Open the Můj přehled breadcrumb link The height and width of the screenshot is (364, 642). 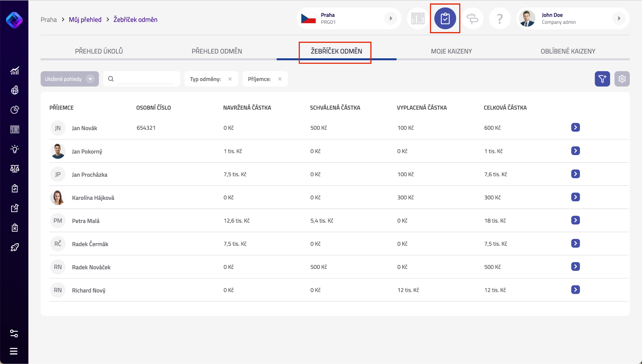click(85, 19)
